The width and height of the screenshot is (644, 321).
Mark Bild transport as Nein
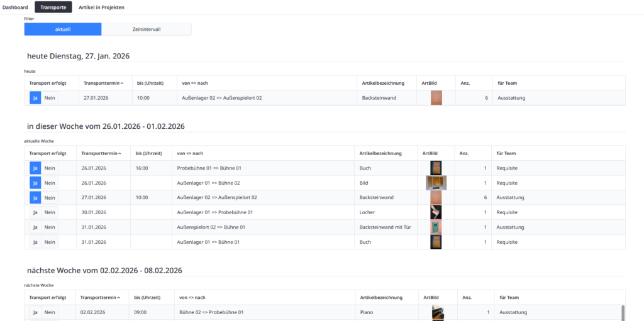pyautogui.click(x=50, y=183)
